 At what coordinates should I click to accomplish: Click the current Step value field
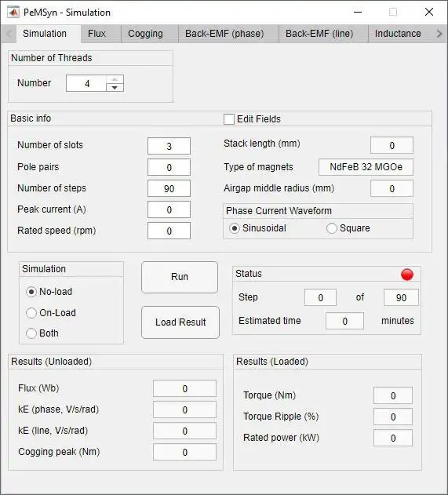pos(320,297)
